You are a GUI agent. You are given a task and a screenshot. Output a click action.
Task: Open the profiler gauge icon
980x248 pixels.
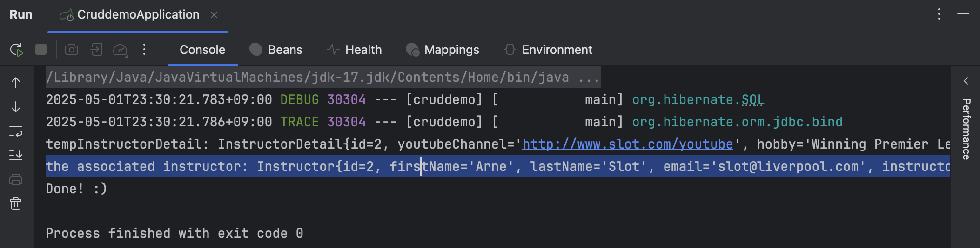coord(121,50)
